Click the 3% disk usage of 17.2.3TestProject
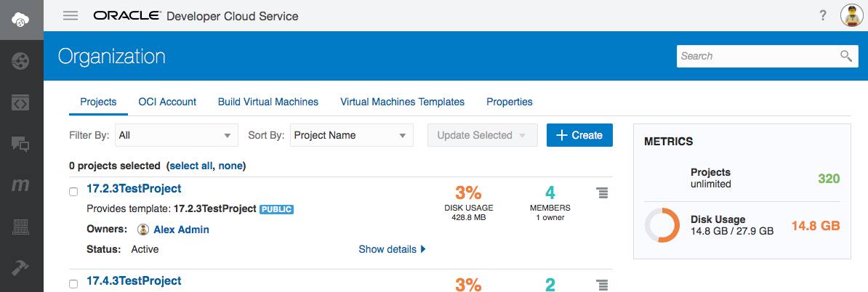868x292 pixels. coord(468,192)
